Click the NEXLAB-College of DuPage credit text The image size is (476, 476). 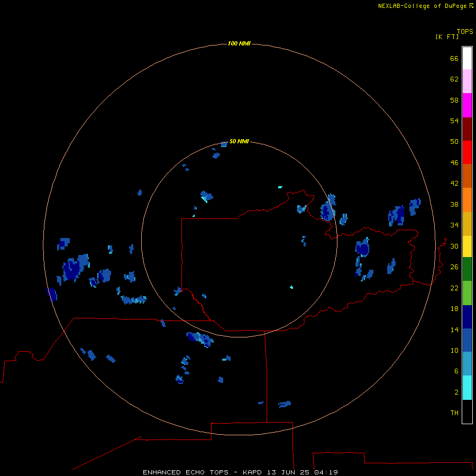click(423, 6)
